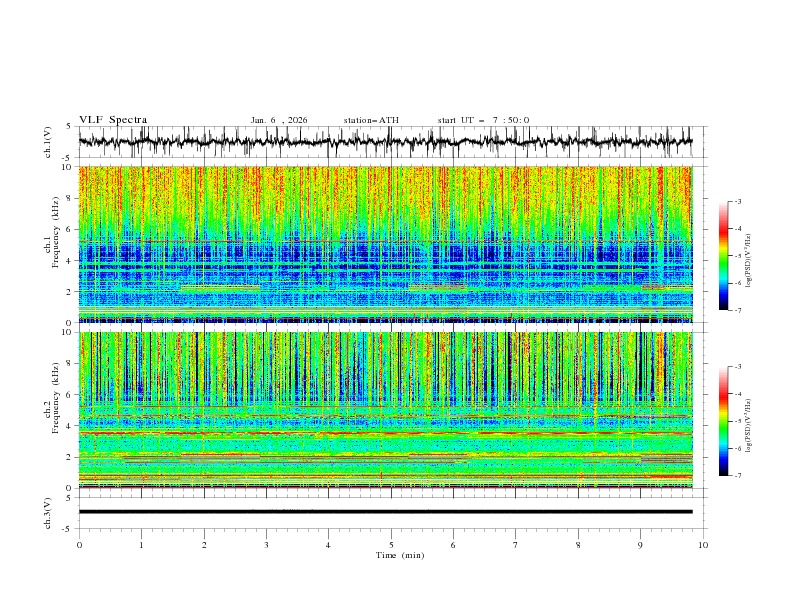Click the ch.2 colorbar 'log(PSD)(V²/Hz)' label

pos(749,426)
